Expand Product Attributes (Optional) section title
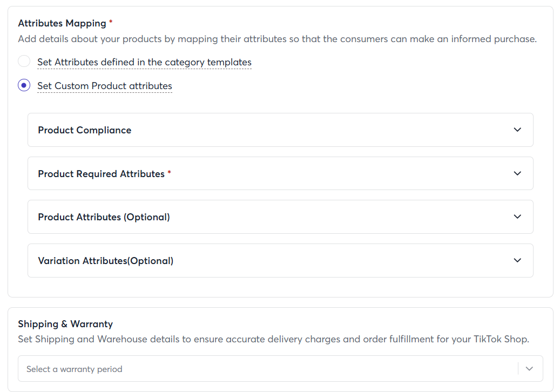 pyautogui.click(x=104, y=217)
